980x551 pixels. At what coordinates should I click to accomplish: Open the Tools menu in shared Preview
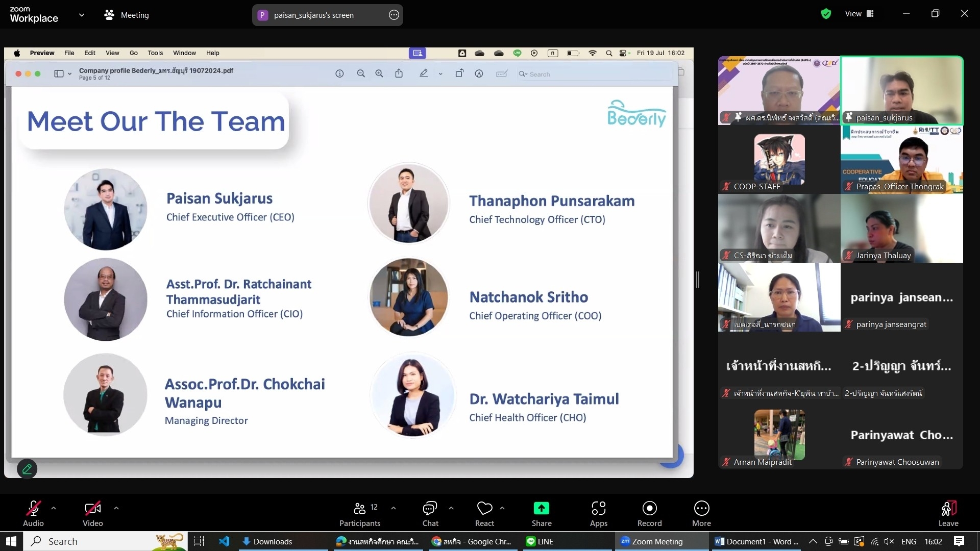click(155, 53)
